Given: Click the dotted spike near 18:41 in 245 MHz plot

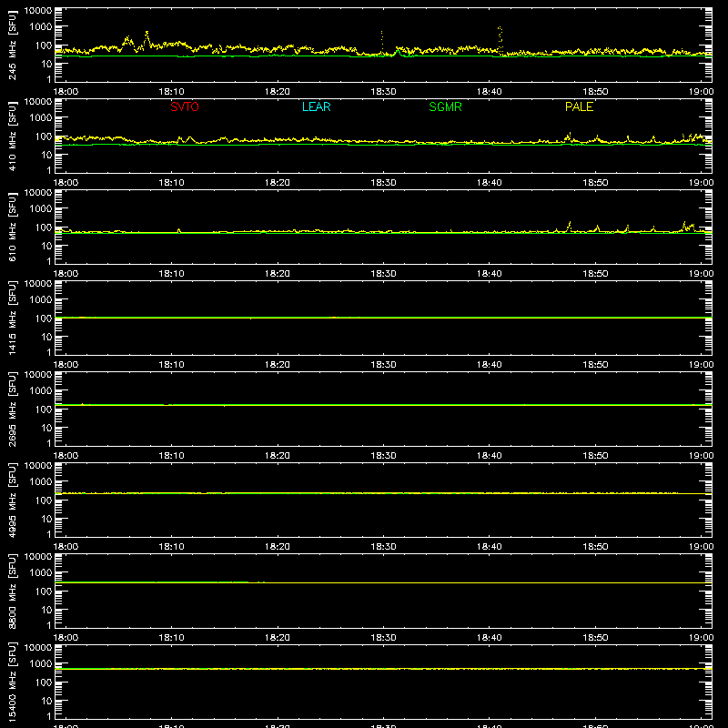Looking at the screenshot, I should point(500,39).
